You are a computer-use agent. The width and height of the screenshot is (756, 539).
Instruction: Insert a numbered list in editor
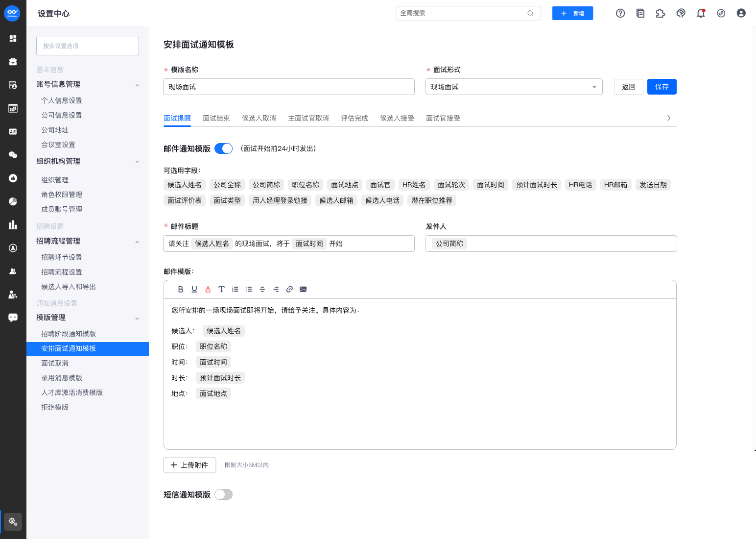235,289
